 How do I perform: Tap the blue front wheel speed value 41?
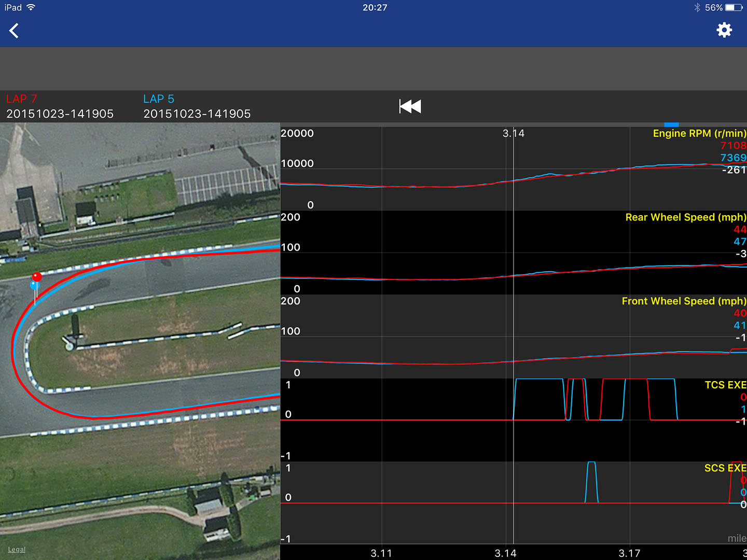[740, 326]
